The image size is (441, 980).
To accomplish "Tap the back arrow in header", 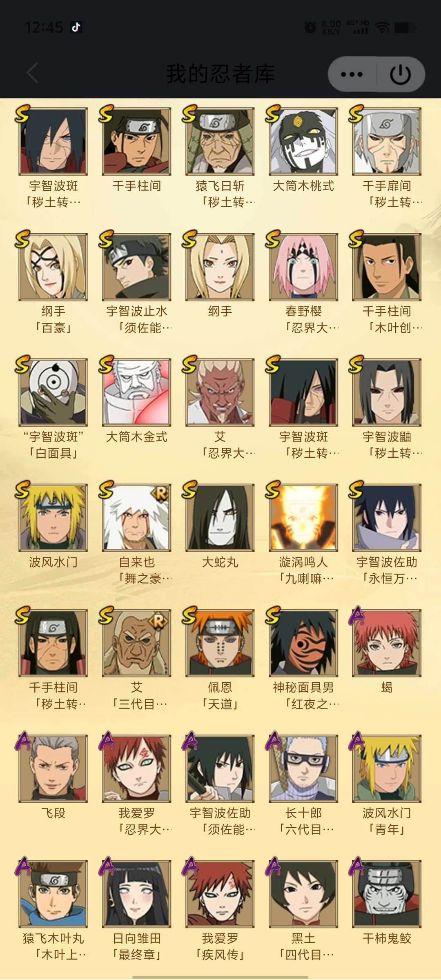I will pyautogui.click(x=33, y=73).
